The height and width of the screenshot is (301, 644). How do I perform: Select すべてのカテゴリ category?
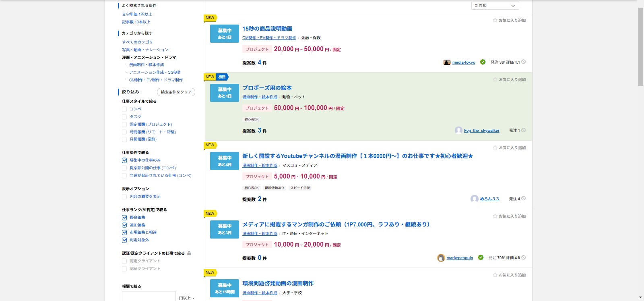tap(137, 42)
